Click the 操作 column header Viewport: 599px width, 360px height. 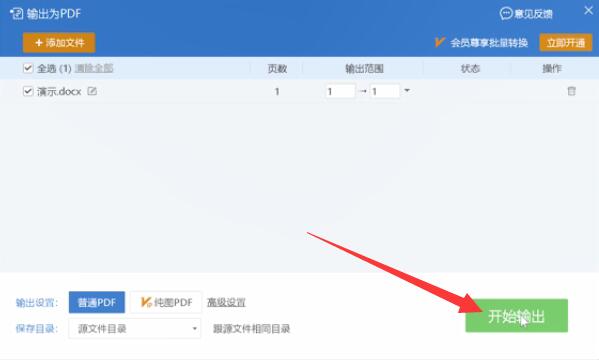point(552,68)
